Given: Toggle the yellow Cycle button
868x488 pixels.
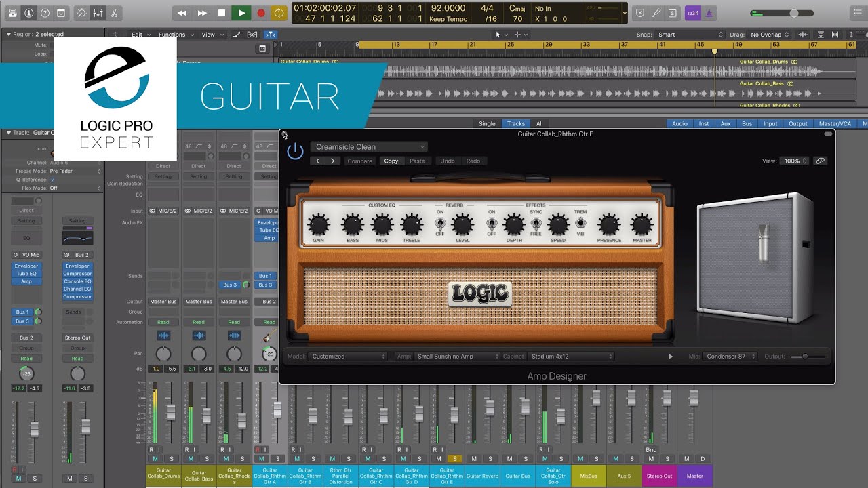Looking at the screenshot, I should point(279,13).
